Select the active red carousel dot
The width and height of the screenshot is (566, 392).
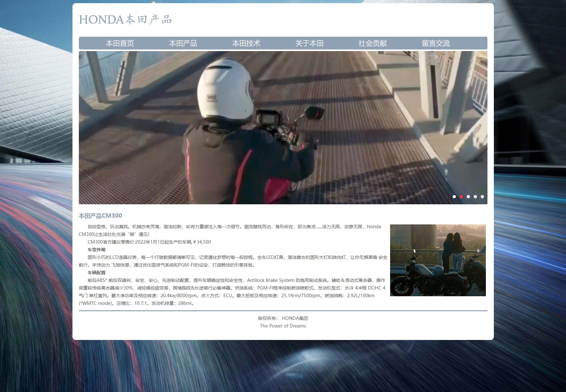tap(461, 197)
